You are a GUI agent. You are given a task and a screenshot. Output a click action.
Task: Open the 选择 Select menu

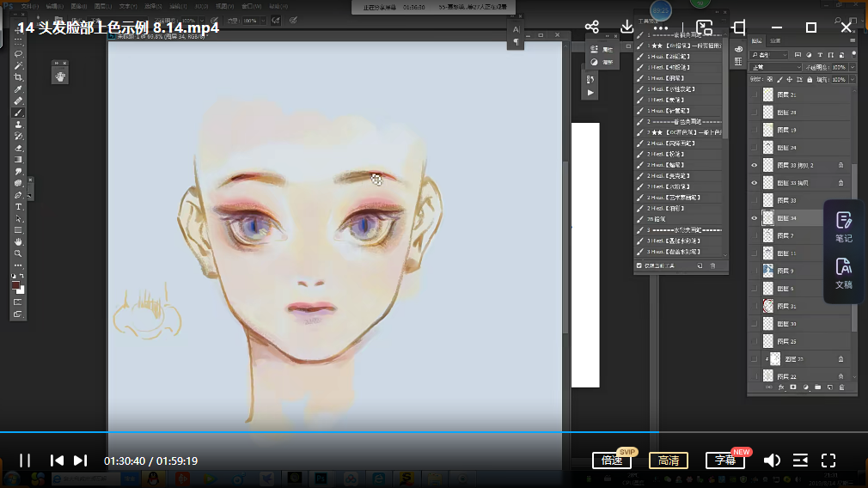tap(152, 7)
